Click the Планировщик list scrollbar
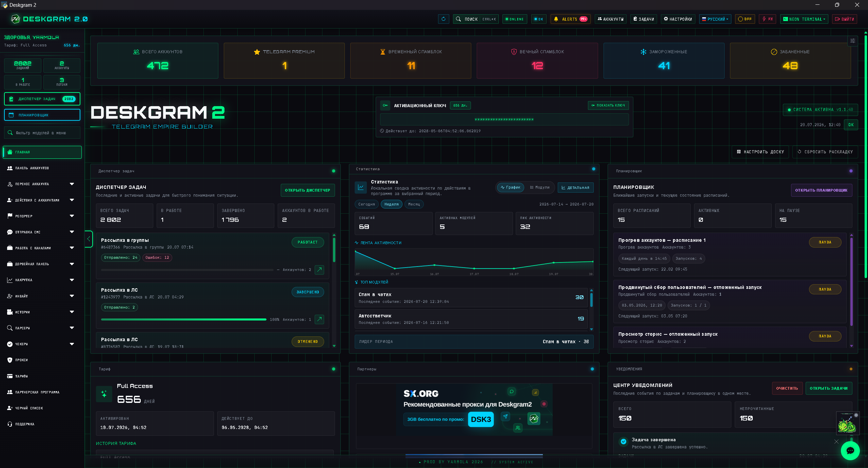Screen dimensions: 868x468 pos(851,281)
